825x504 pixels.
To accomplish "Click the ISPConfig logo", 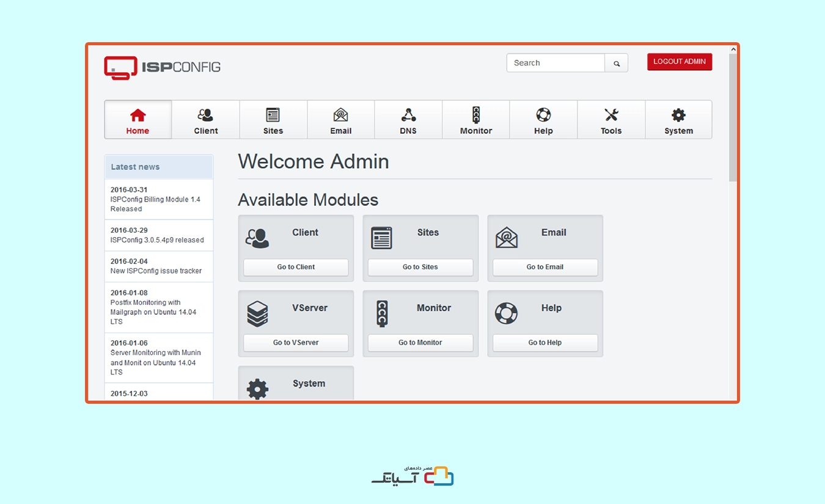I will click(x=162, y=67).
